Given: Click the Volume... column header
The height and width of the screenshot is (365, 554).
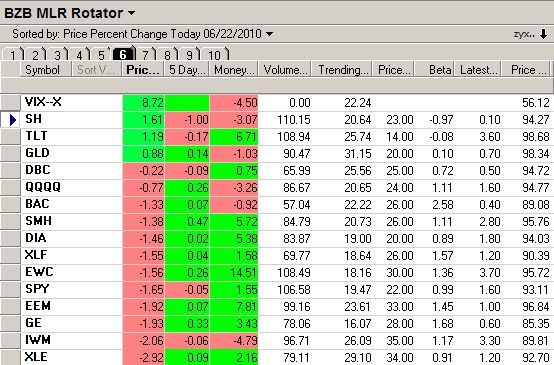Looking at the screenshot, I should tap(285, 69).
